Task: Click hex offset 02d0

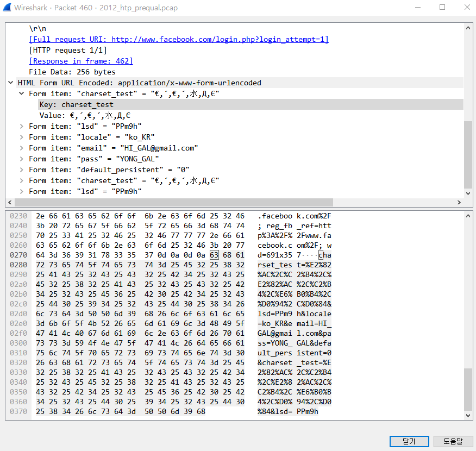Action: point(18,314)
